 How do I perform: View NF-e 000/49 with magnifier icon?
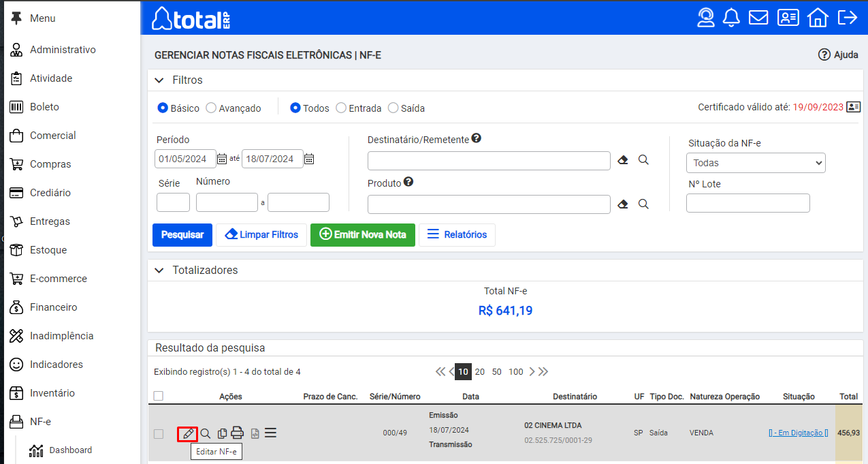[x=205, y=433]
